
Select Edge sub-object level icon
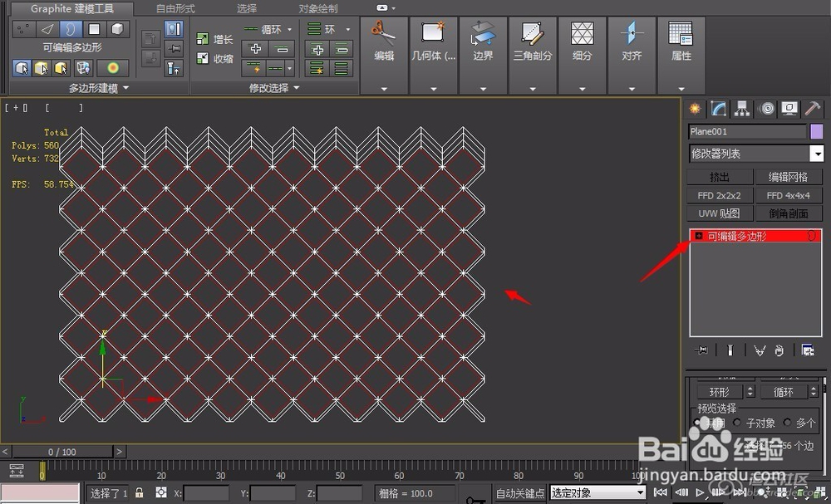(x=47, y=29)
